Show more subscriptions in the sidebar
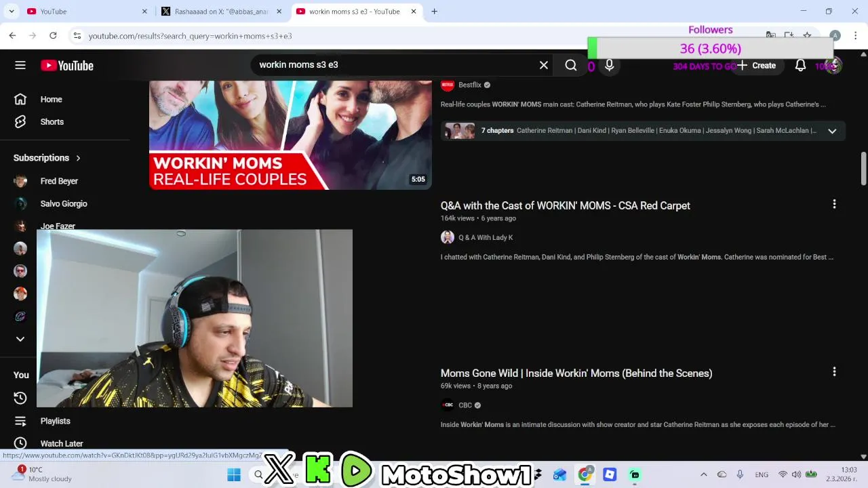This screenshot has width=868, height=488. [x=20, y=339]
